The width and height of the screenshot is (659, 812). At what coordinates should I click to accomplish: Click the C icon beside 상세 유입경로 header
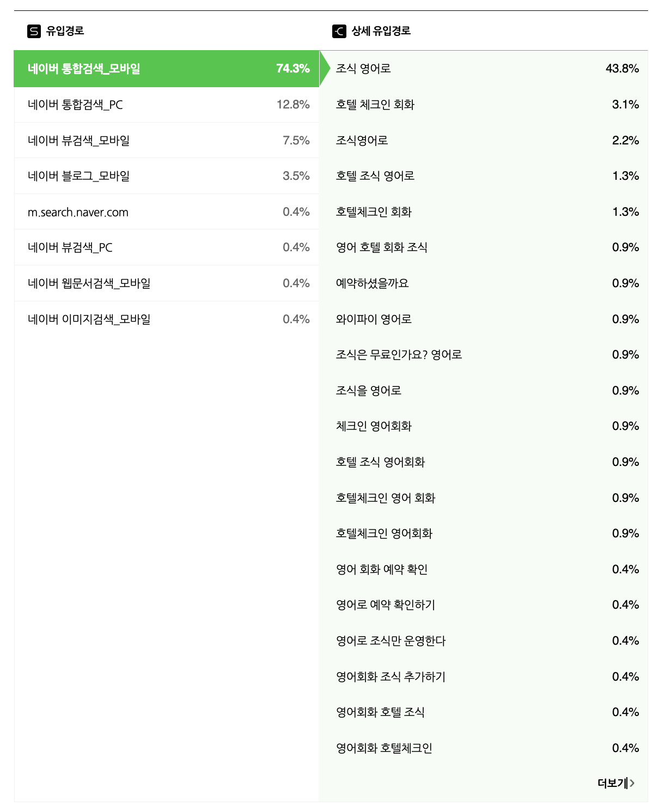338,32
